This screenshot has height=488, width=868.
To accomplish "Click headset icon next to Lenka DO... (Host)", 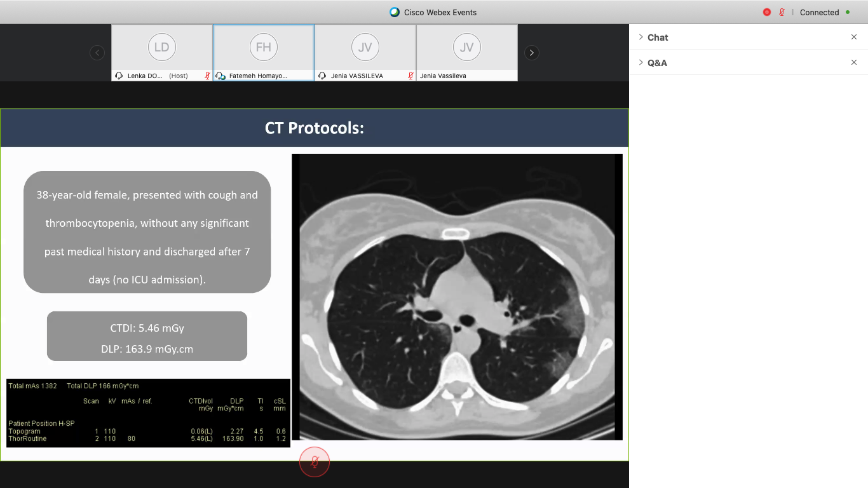I will [x=119, y=76].
